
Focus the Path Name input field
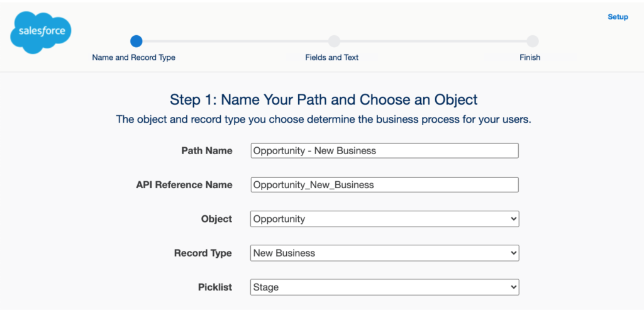coord(384,151)
